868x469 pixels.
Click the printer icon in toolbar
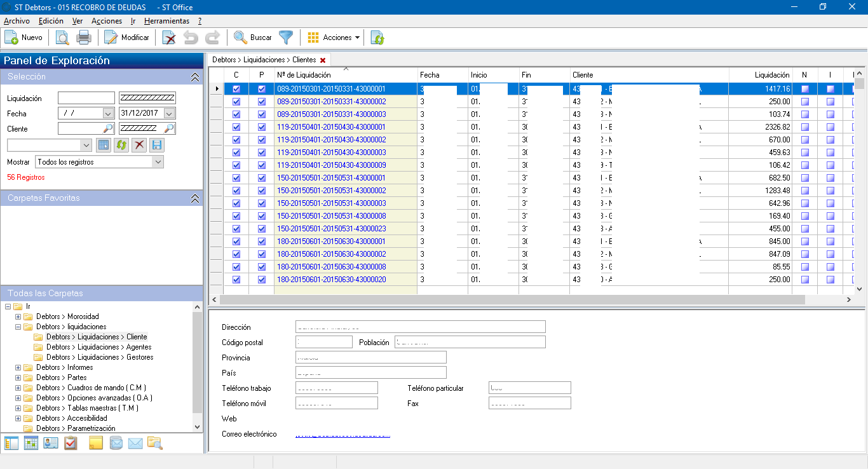coord(84,37)
